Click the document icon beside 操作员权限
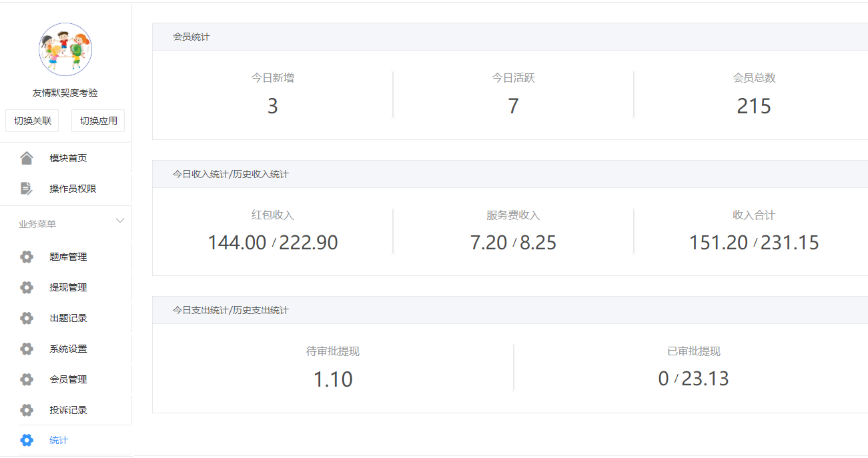This screenshot has width=868, height=458. [27, 189]
